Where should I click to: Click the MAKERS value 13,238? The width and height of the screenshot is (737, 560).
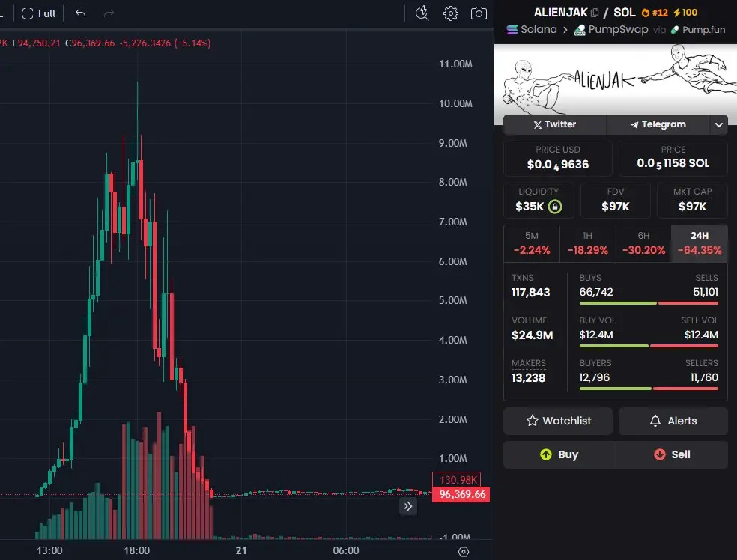(x=528, y=378)
